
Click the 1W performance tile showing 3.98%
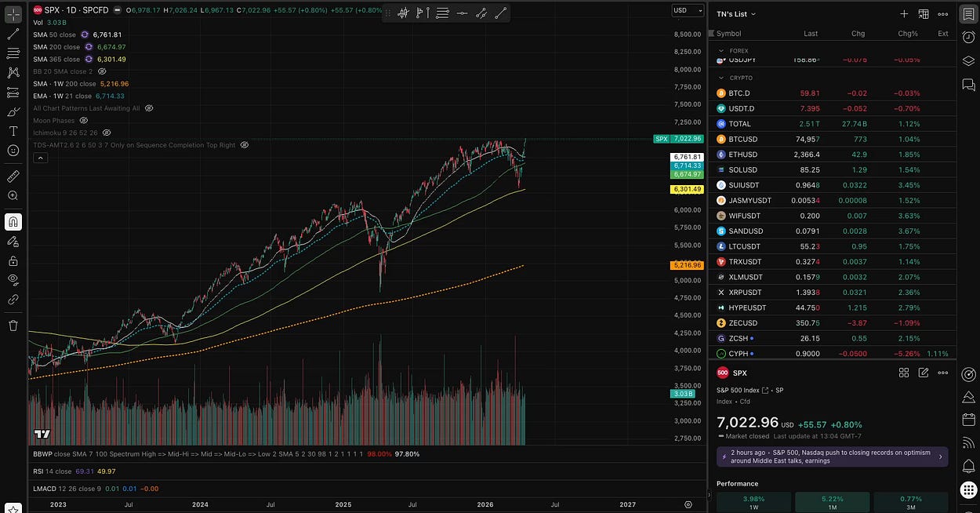click(753, 502)
